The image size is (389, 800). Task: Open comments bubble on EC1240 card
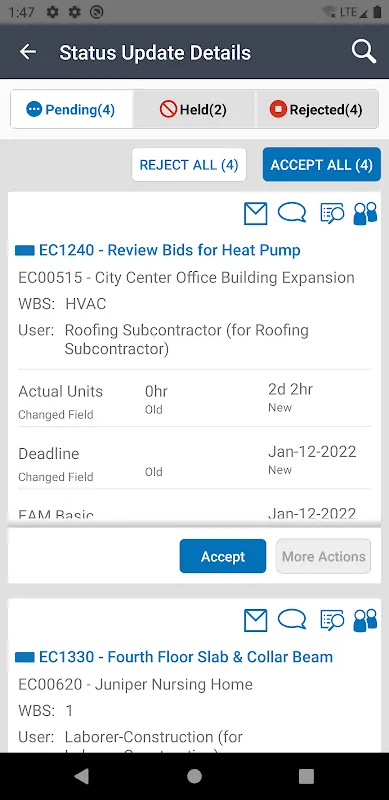[292, 213]
